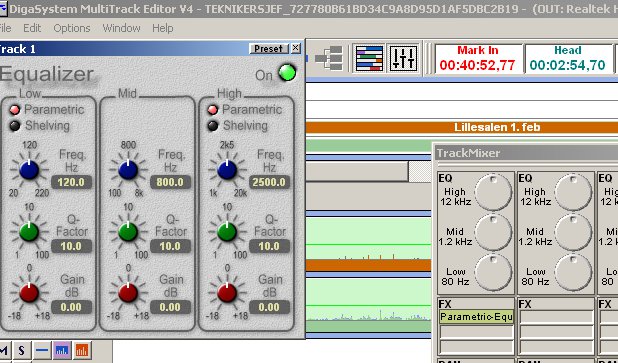Click the Low frequency value field 120.0
The width and height of the screenshot is (618, 363).
71,182
